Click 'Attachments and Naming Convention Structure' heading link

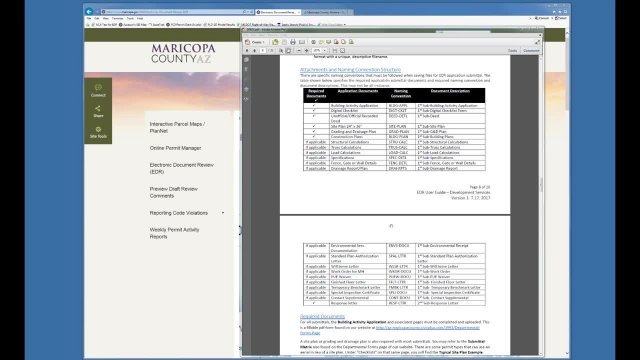pos(350,70)
